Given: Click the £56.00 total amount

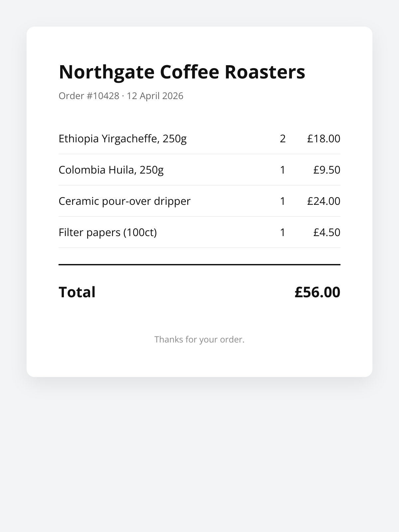Looking at the screenshot, I should [317, 292].
